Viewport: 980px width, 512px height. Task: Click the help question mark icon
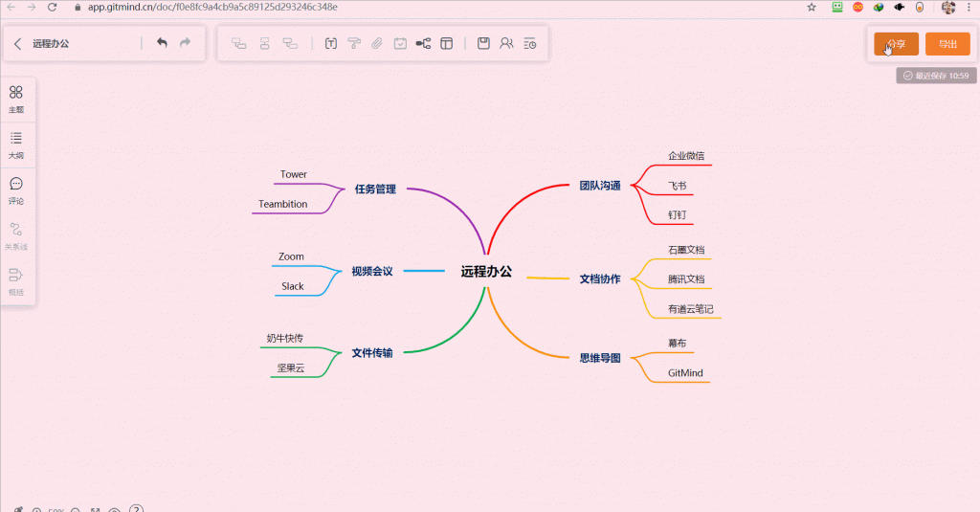(136, 508)
